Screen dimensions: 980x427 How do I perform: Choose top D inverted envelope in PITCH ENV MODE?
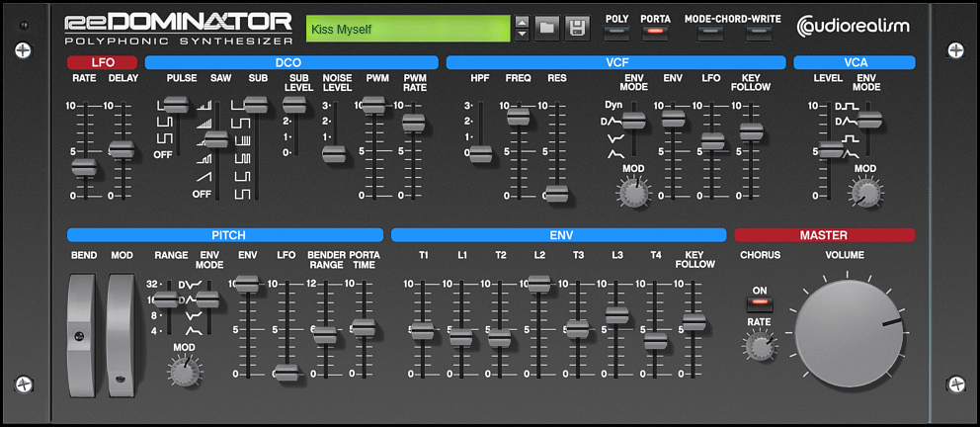(188, 285)
